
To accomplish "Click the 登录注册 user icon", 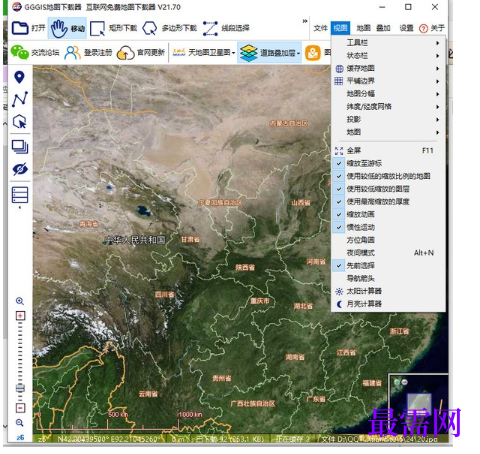I will click(72, 53).
